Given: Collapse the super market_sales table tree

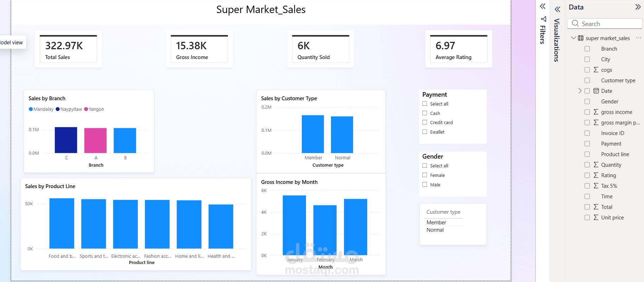Looking at the screenshot, I should coord(573,38).
